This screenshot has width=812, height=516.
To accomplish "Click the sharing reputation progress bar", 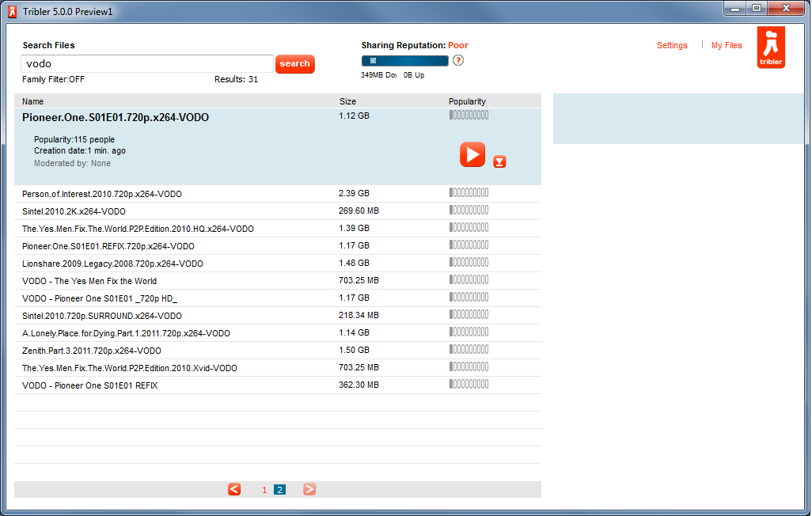I will [404, 61].
